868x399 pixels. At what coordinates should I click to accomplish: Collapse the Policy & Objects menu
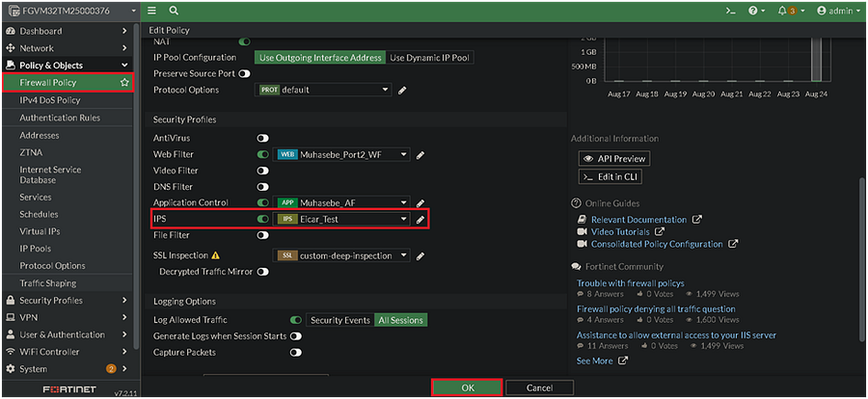[125, 66]
